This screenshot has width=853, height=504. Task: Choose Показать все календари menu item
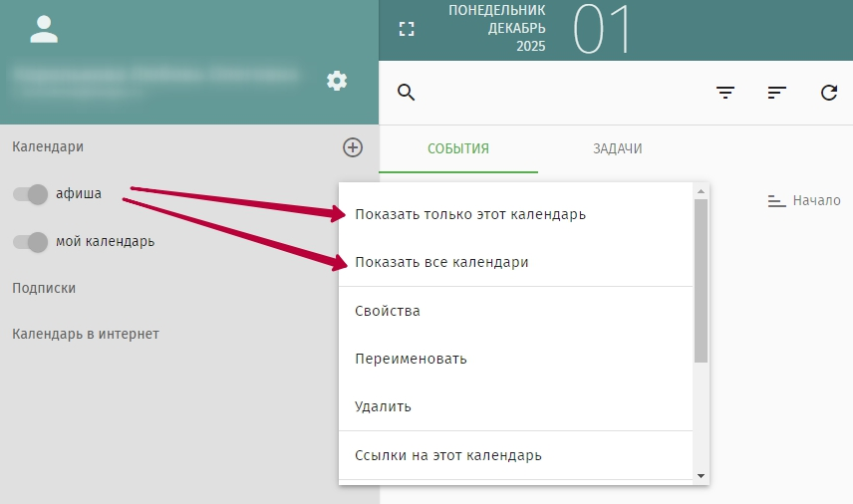tap(441, 262)
